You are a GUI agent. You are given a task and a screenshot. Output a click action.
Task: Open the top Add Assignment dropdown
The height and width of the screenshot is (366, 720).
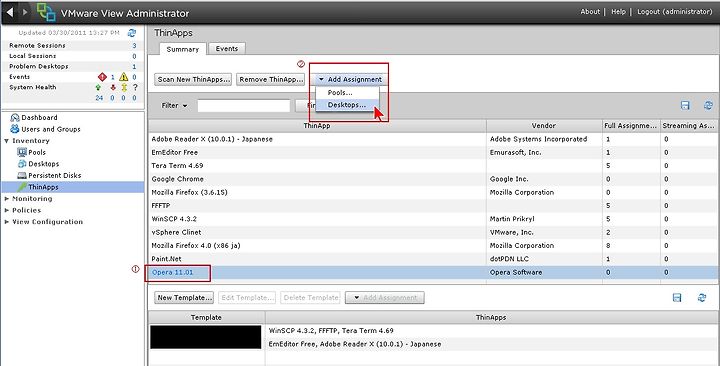(351, 79)
